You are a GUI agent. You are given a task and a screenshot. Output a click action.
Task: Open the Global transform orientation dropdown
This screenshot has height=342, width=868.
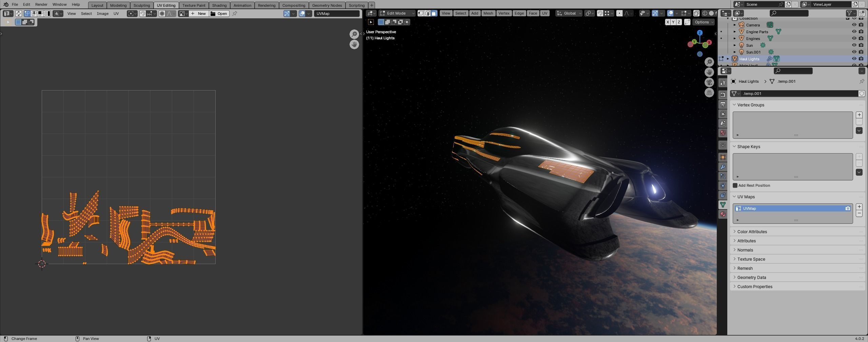point(569,13)
